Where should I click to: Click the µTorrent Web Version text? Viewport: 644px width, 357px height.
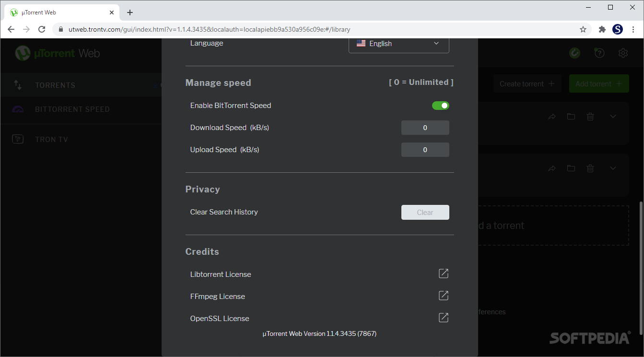tap(319, 333)
